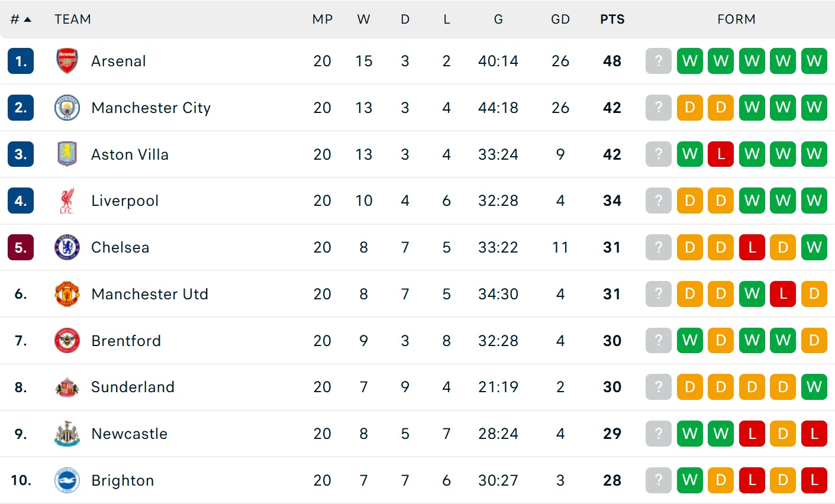Sort standings by GD column header
The width and height of the screenshot is (835, 504).
pyautogui.click(x=560, y=20)
